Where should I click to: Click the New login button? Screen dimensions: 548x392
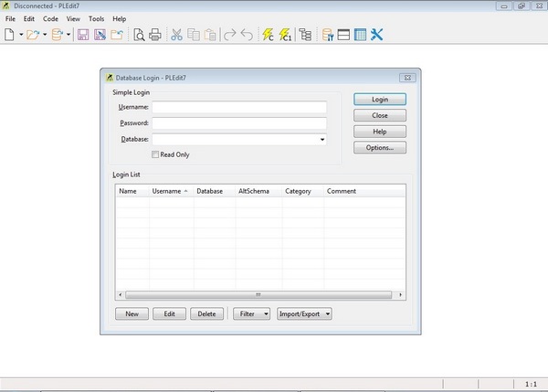[132, 313]
